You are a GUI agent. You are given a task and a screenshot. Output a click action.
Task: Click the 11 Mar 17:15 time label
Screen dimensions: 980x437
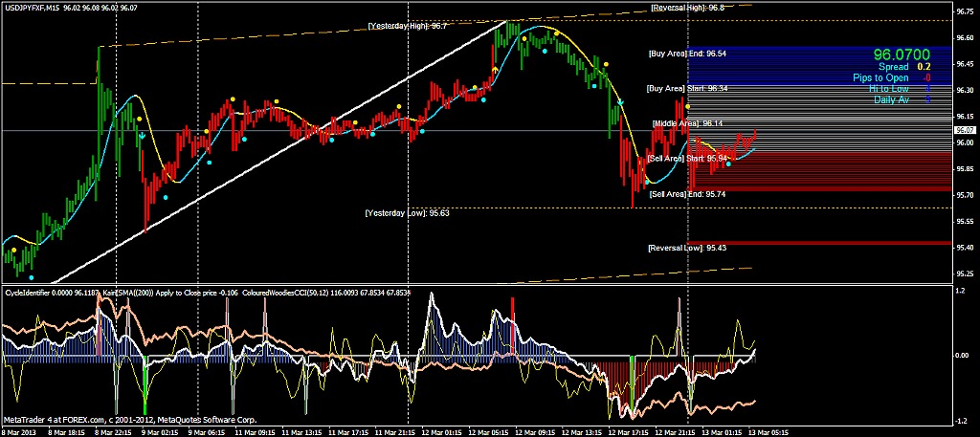point(346,432)
